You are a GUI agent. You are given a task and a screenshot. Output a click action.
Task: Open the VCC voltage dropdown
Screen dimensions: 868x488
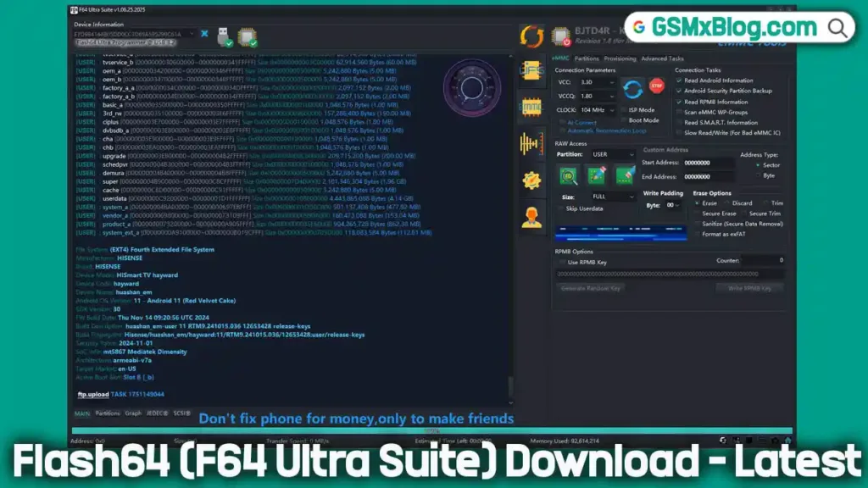click(598, 82)
